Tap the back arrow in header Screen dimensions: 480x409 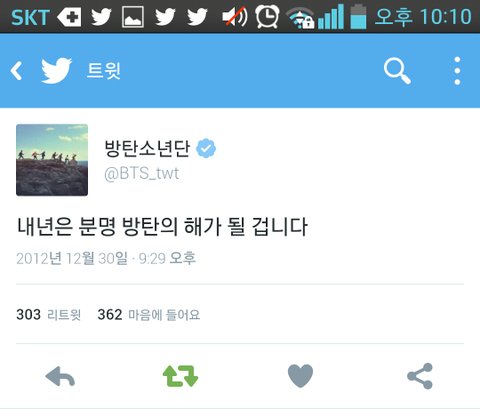pos(16,71)
